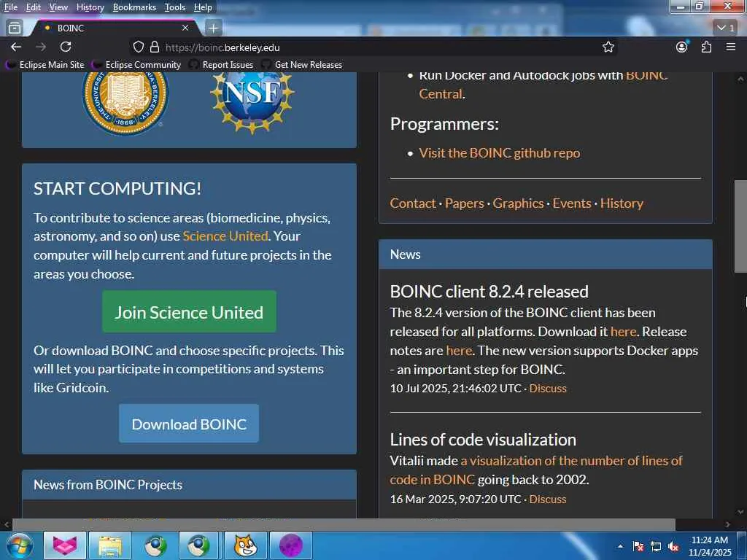Close the BOINC tab
The width and height of the screenshot is (747, 560).
click(x=185, y=28)
